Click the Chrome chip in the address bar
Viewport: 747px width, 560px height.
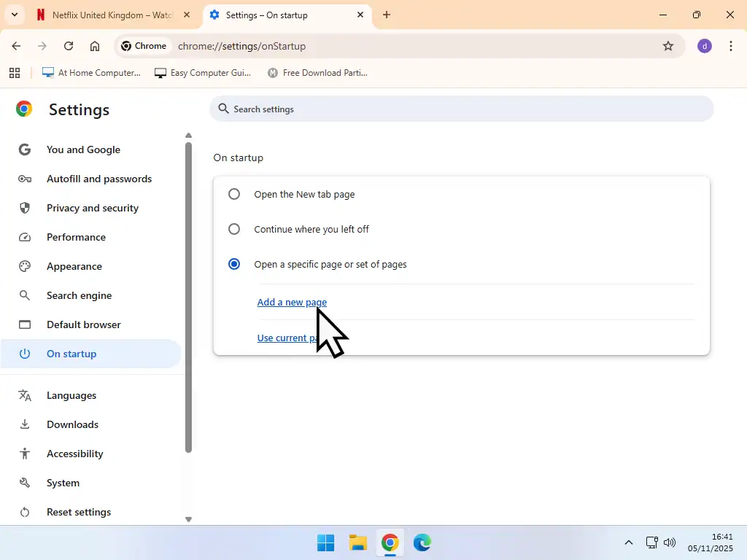[144, 46]
